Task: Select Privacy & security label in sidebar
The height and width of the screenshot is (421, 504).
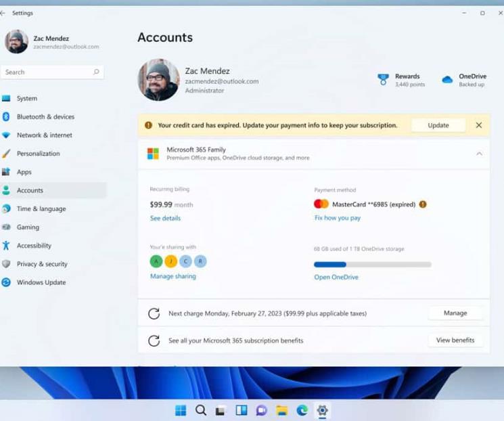Action: [42, 264]
